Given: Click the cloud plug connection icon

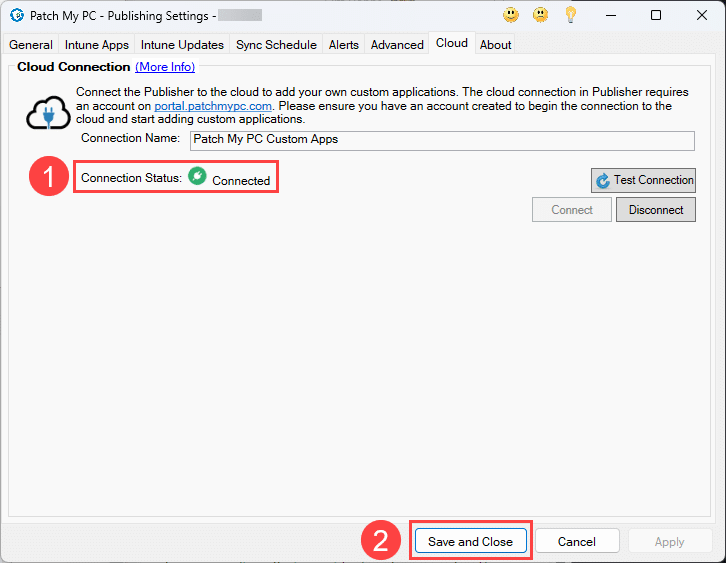Looking at the screenshot, I should click(46, 114).
